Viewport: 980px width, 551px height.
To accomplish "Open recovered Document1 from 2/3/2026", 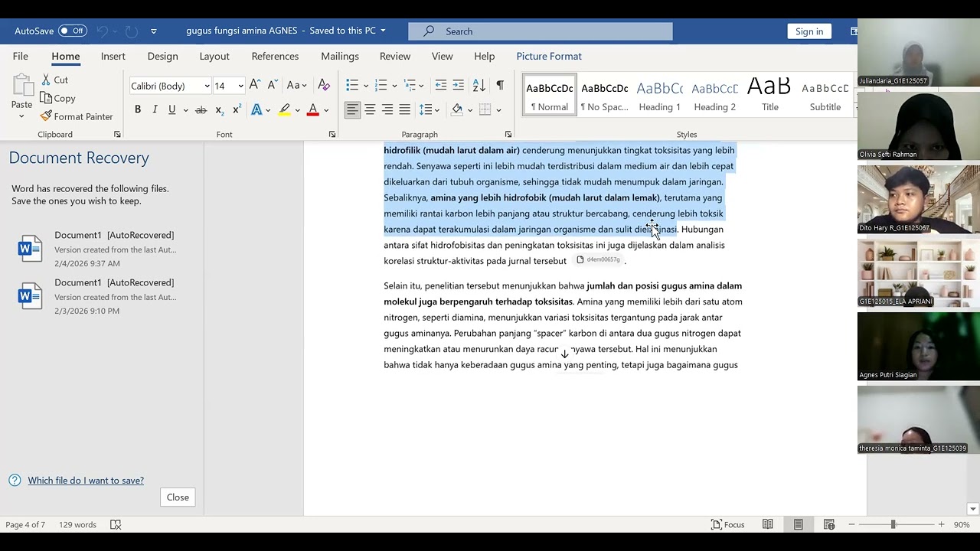I will (x=101, y=296).
